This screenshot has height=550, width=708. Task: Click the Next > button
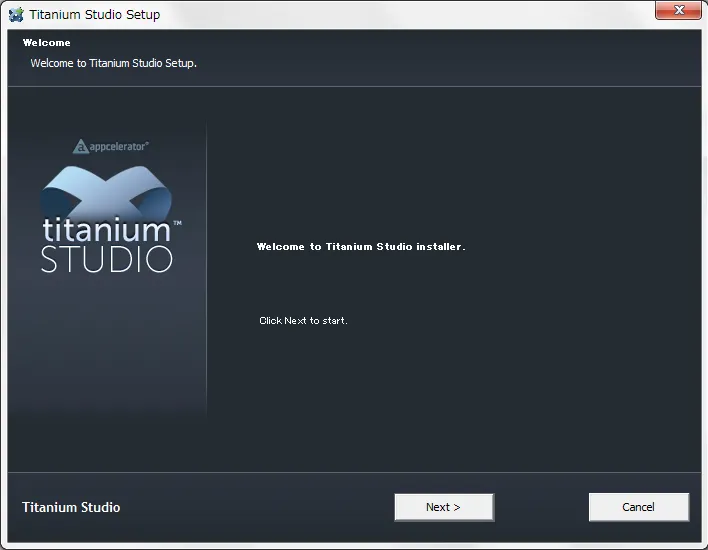coord(443,507)
